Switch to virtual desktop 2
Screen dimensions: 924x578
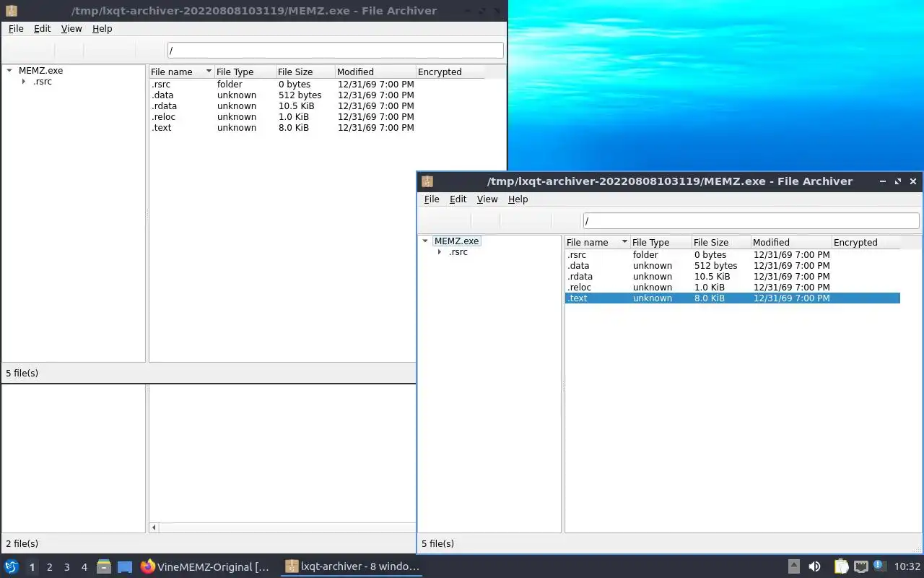[49, 567]
